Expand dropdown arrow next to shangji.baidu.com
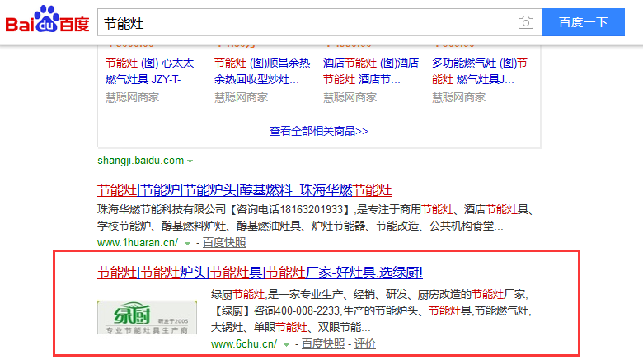 click(x=190, y=161)
